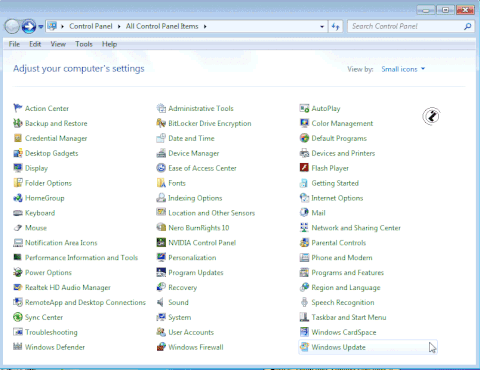
Task: Open Realtek HD Audio Manager link
Action: point(68,287)
